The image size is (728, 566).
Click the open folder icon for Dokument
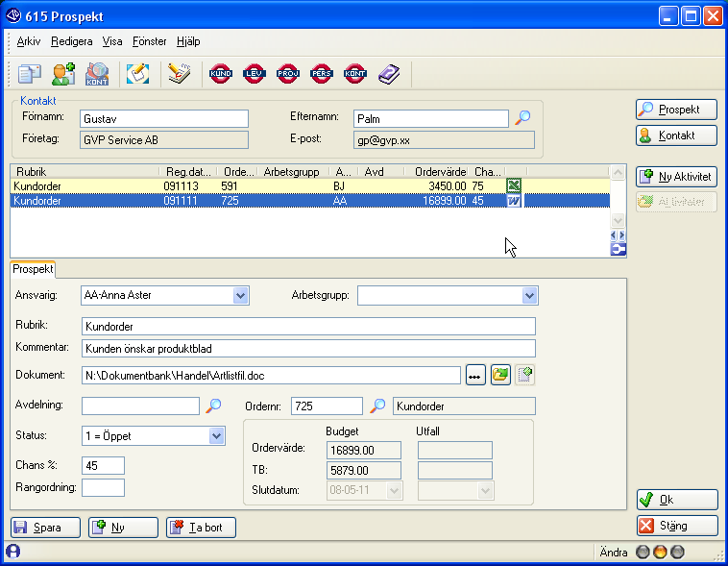pos(500,375)
